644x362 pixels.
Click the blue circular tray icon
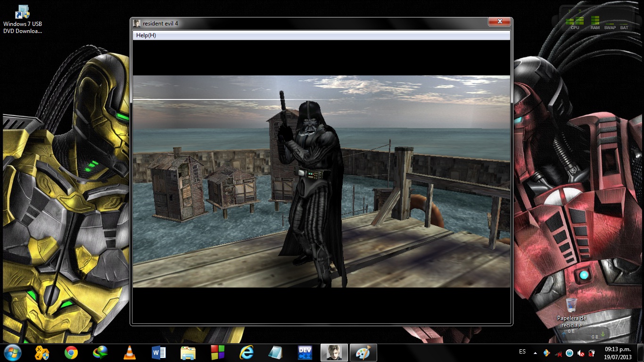click(x=570, y=353)
